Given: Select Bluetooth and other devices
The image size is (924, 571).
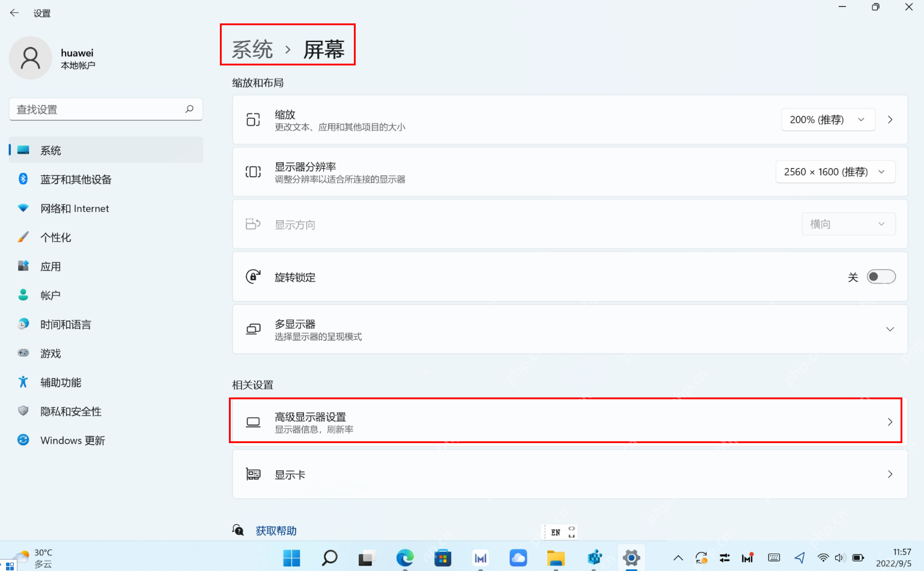Looking at the screenshot, I should coord(106,179).
